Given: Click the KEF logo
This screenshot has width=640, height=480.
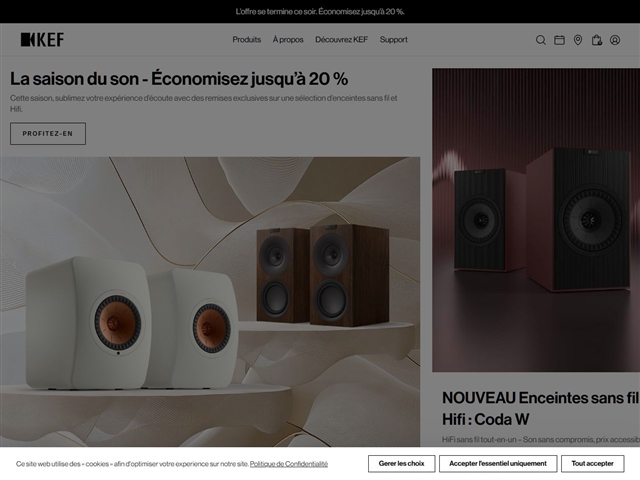Looking at the screenshot, I should tap(42, 40).
